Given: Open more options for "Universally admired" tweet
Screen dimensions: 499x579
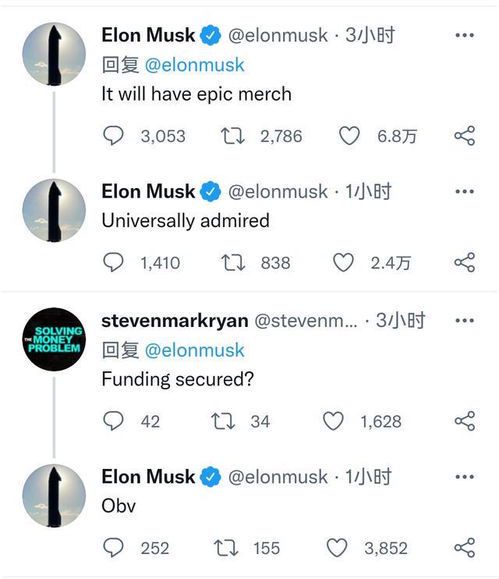Looking at the screenshot, I should (465, 192).
